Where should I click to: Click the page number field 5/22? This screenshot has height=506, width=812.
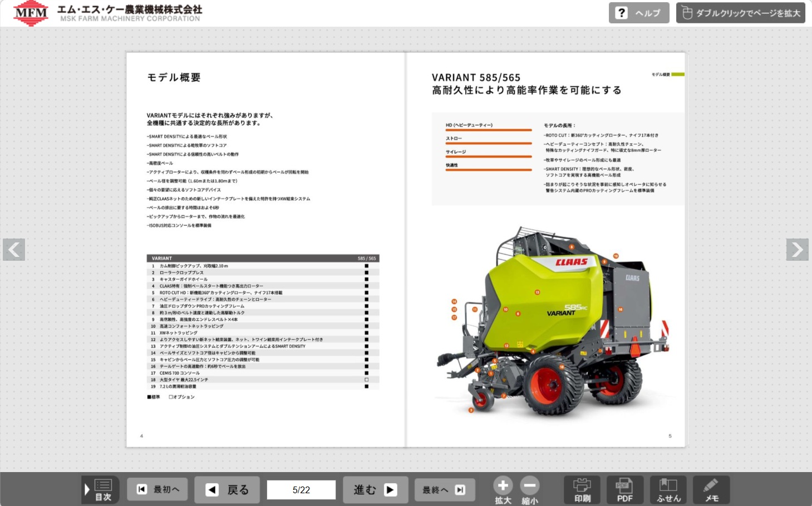(301, 490)
